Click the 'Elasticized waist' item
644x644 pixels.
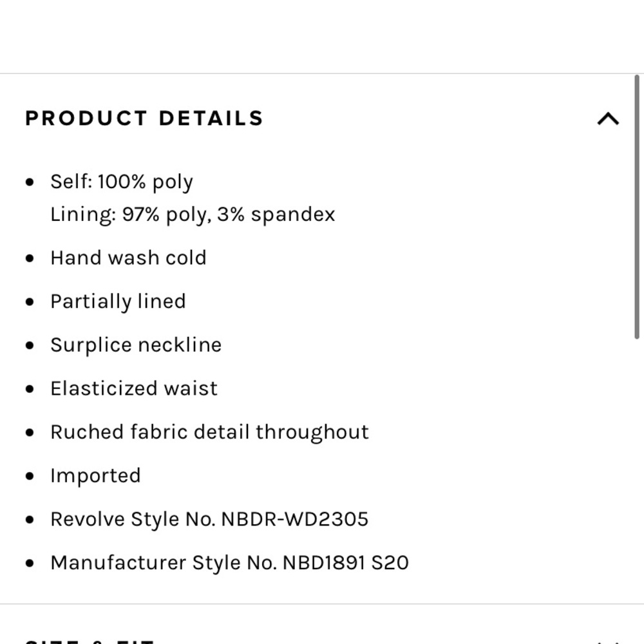tap(134, 388)
